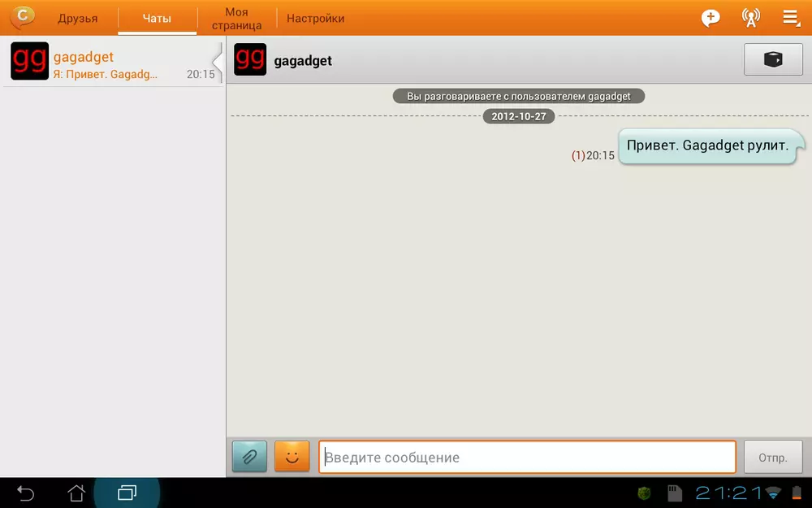This screenshot has height=508, width=812.
Task: Click the ChatON logo icon
Action: pyautogui.click(x=22, y=17)
